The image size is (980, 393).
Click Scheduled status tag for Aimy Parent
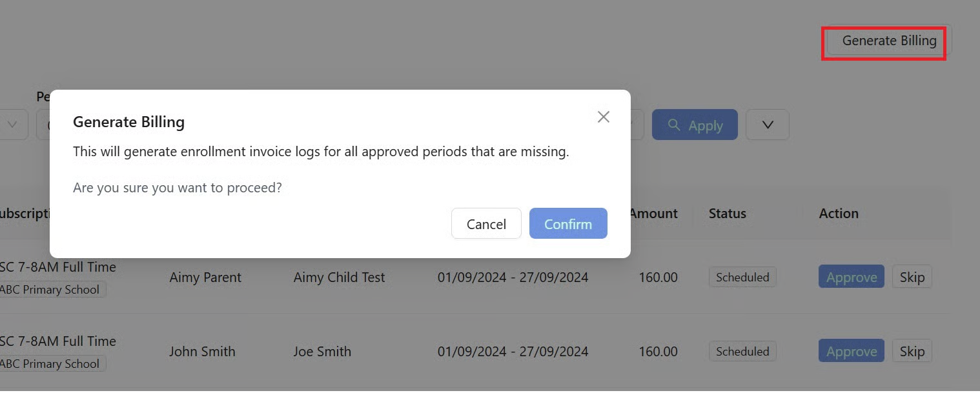pos(742,277)
